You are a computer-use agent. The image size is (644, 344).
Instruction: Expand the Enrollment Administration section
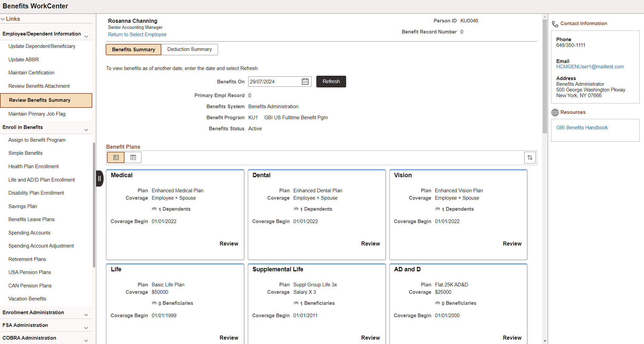86,315
